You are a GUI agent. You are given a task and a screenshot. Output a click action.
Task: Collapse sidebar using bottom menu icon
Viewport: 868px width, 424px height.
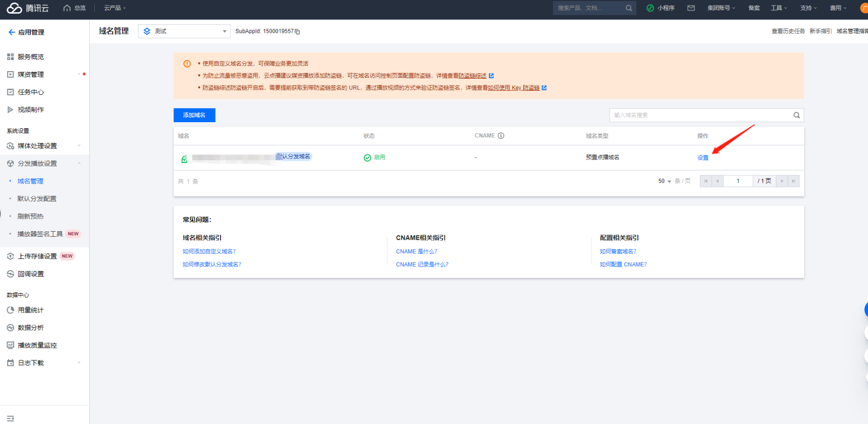tap(10, 418)
